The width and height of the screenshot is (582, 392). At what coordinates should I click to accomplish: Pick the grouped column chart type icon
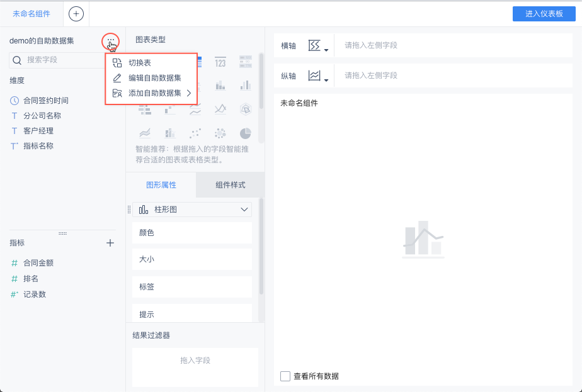[246, 86]
